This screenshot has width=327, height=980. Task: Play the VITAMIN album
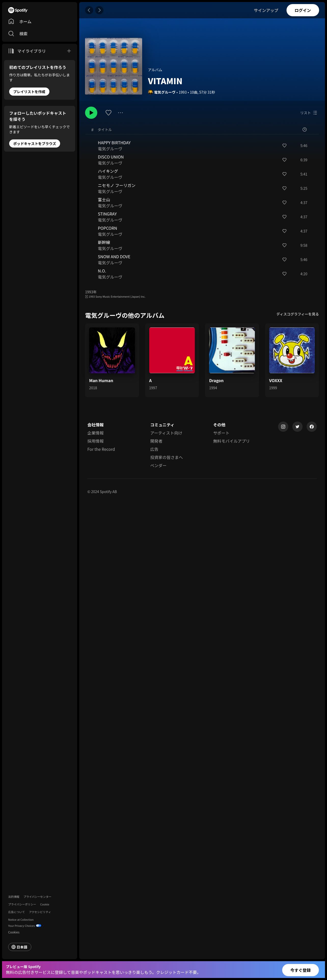[x=91, y=113]
